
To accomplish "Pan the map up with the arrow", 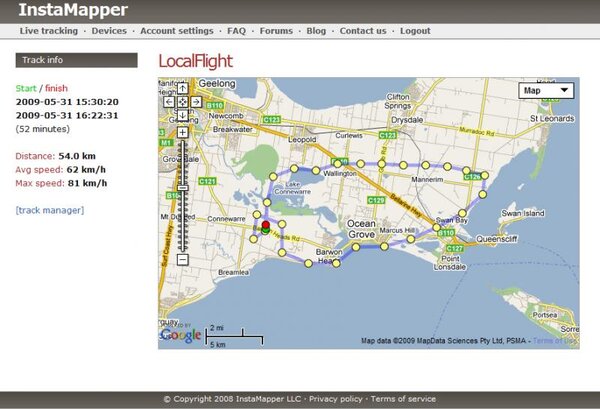I will pyautogui.click(x=182, y=88).
